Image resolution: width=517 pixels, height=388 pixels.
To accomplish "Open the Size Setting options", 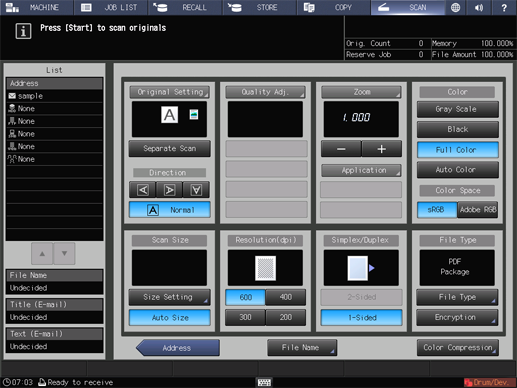I will 169,297.
